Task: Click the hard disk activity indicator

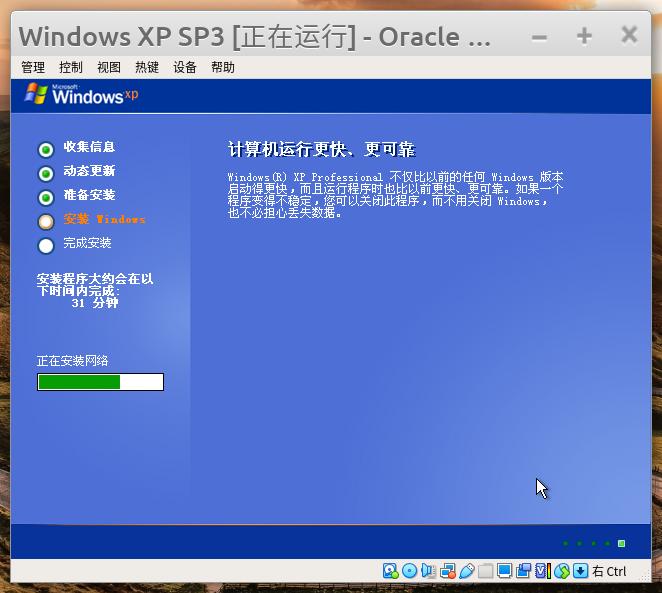Action: [x=391, y=571]
